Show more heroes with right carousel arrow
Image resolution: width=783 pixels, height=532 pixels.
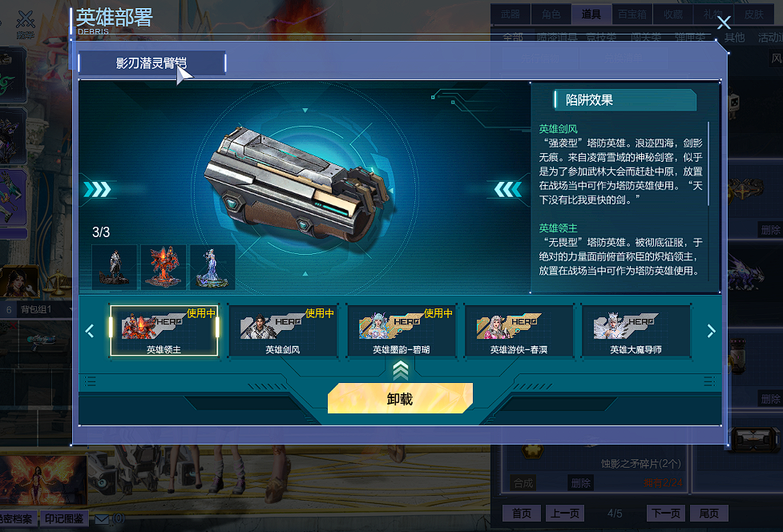[711, 331]
